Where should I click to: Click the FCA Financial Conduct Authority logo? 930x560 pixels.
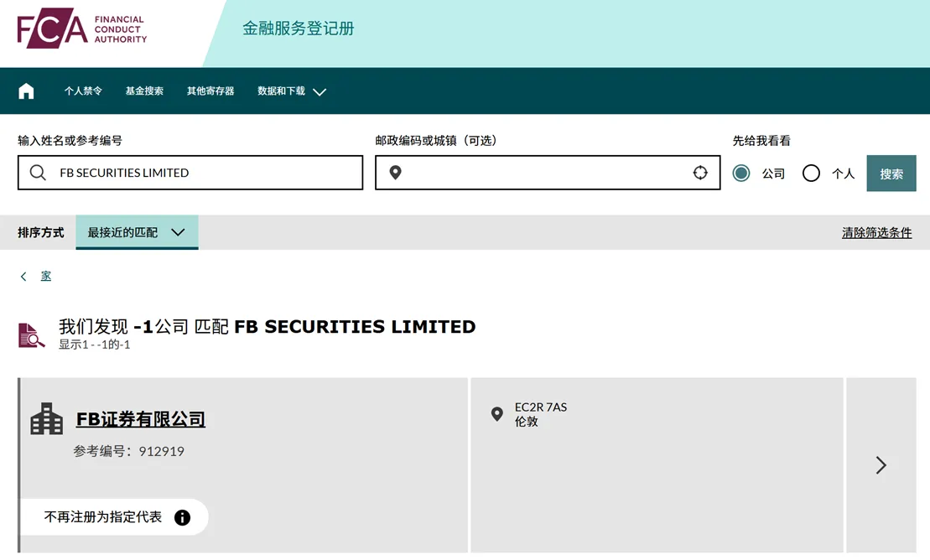point(82,28)
